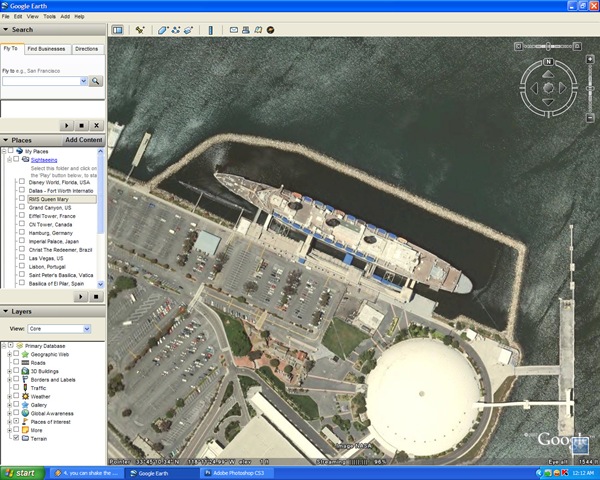Click the Add Placemark pushpin icon
This screenshot has width=600, height=480.
[x=140, y=30]
